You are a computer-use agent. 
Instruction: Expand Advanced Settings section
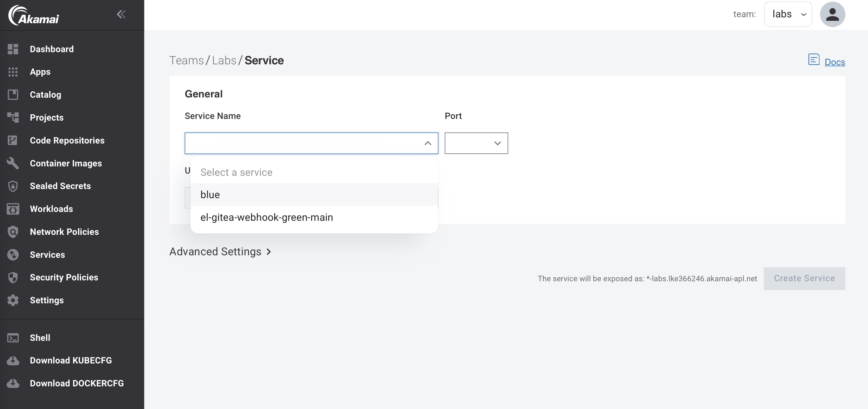click(x=220, y=251)
